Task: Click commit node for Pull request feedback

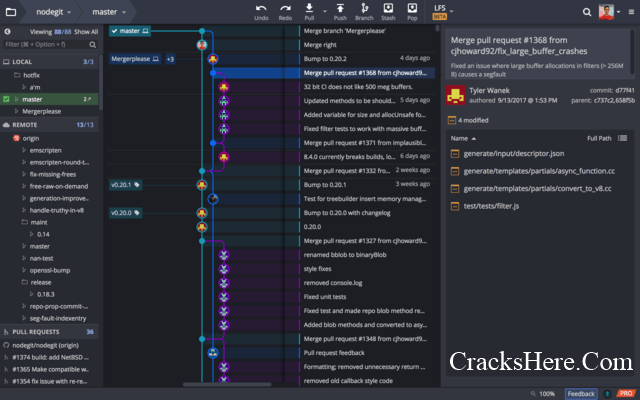Action: coord(213,353)
